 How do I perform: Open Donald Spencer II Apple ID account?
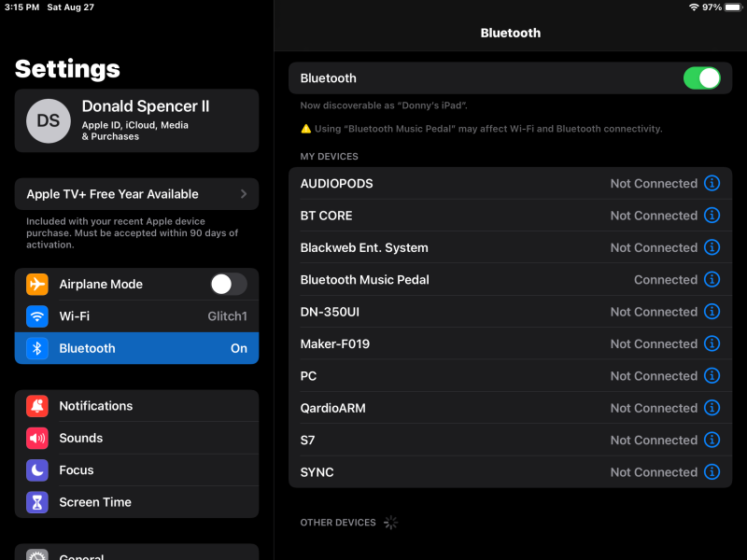tap(136, 121)
